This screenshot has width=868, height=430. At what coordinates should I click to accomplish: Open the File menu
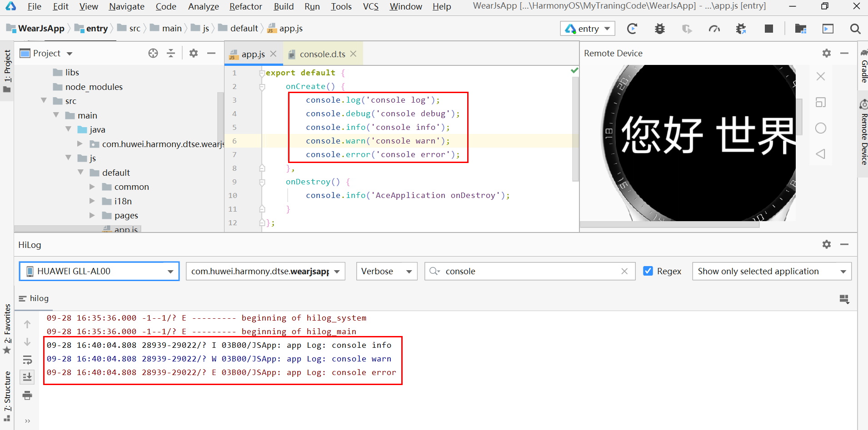pos(34,6)
